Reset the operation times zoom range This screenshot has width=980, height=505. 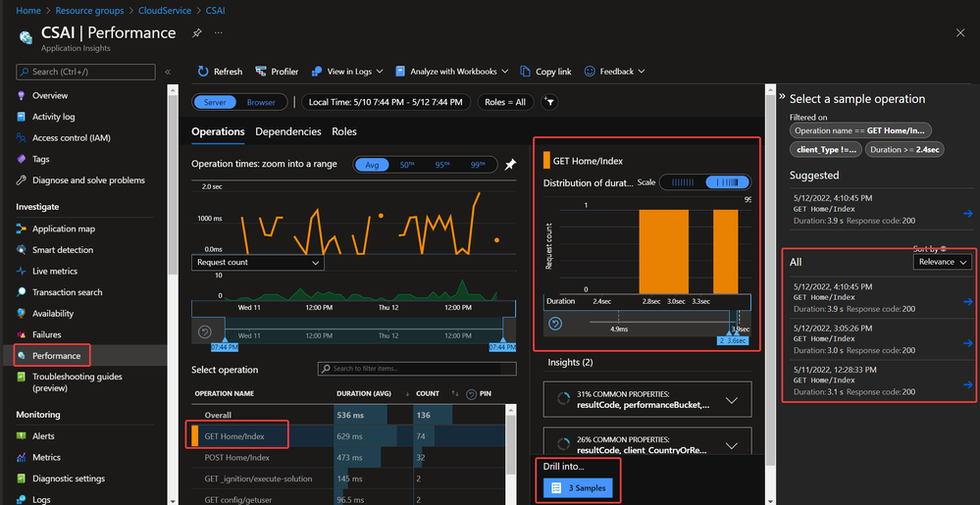pos(204,331)
